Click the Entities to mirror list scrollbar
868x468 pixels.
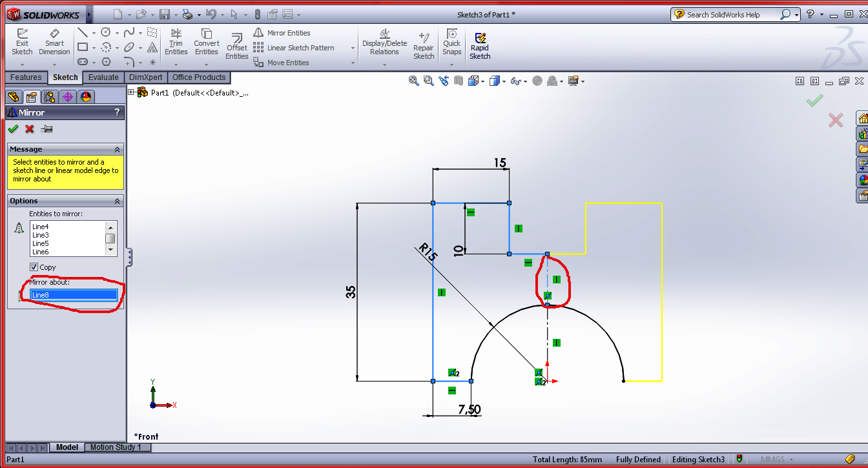click(111, 238)
